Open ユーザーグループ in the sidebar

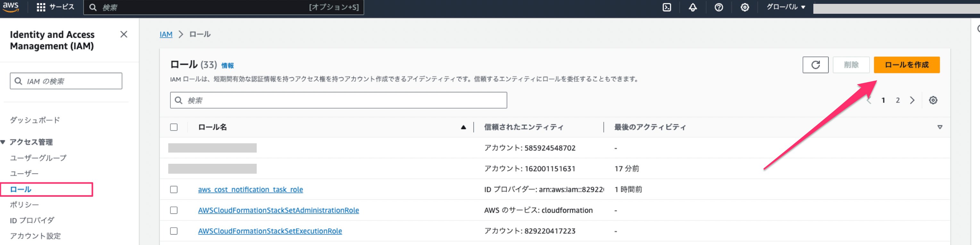tap(38, 158)
